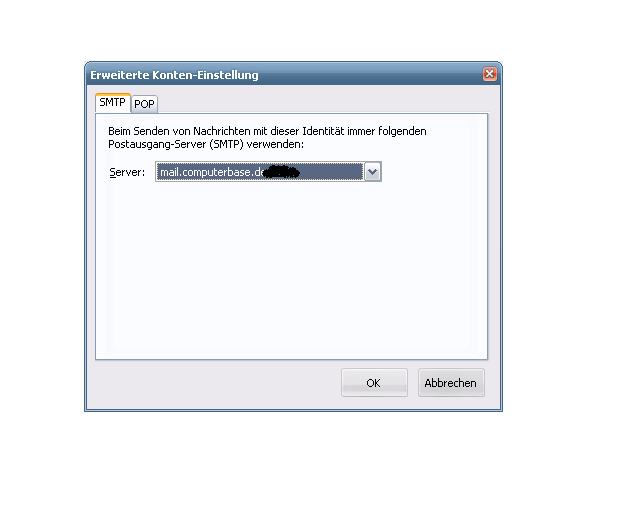Click the empty area of SMTP panel
This screenshot has height=512, width=640.
pos(291,269)
